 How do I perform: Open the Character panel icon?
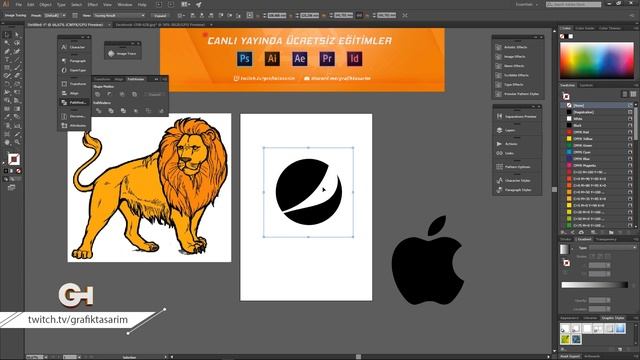coord(64,47)
